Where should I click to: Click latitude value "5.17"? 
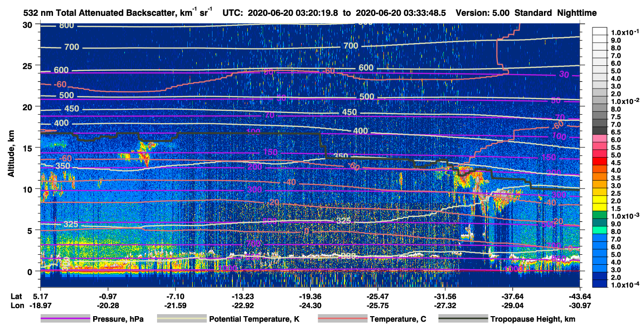point(41,296)
